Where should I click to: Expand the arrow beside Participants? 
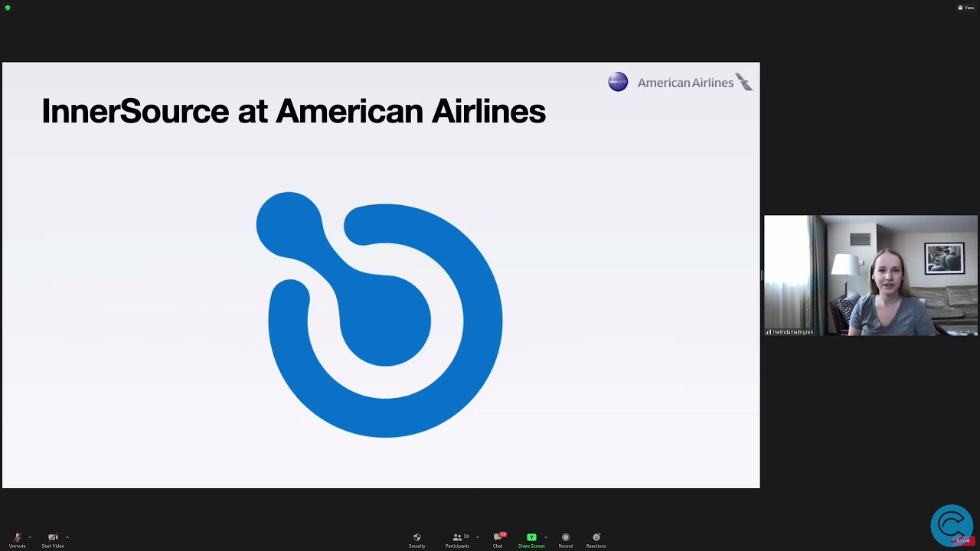[478, 537]
